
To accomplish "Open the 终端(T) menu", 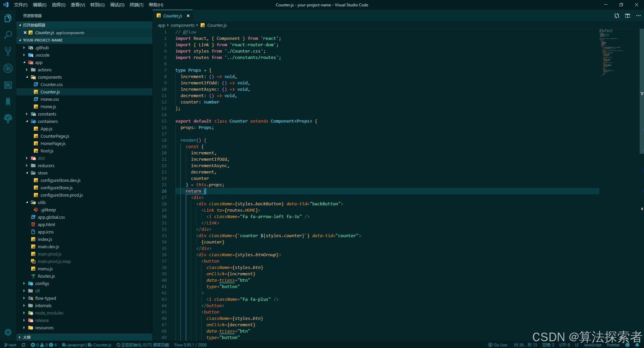I will [x=137, y=5].
